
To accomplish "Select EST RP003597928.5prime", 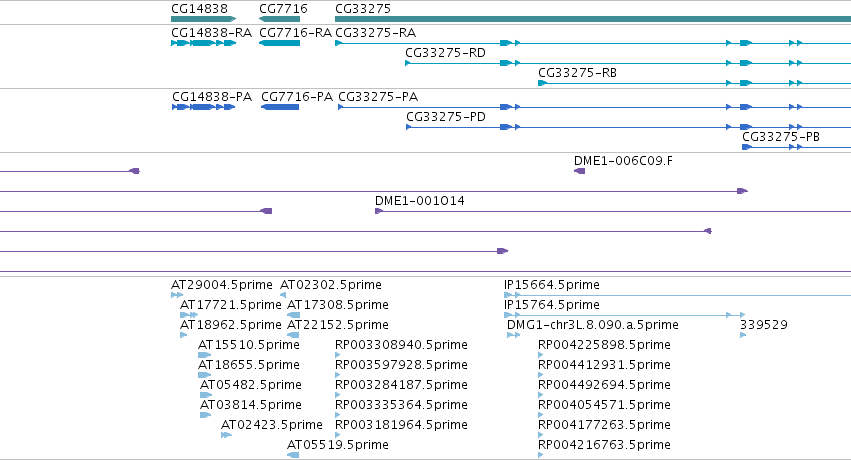I will coord(401,365).
